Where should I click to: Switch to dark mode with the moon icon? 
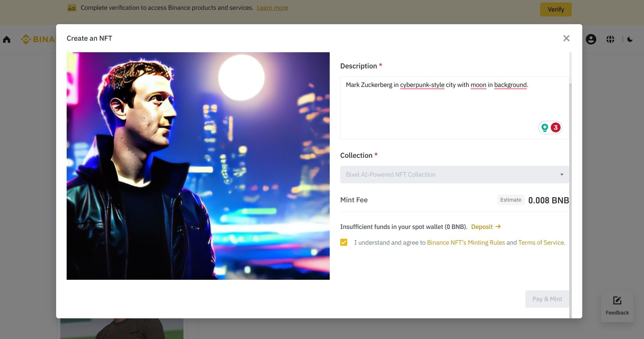pos(630,39)
